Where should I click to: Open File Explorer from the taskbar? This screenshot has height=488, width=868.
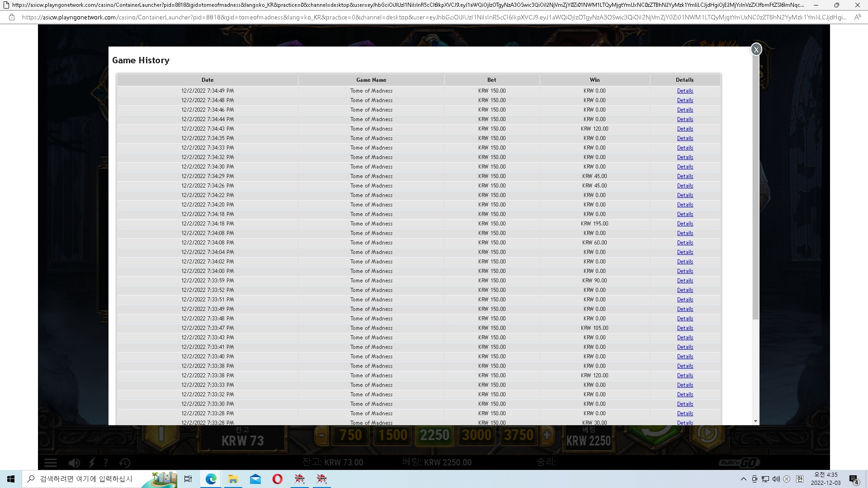[233, 479]
